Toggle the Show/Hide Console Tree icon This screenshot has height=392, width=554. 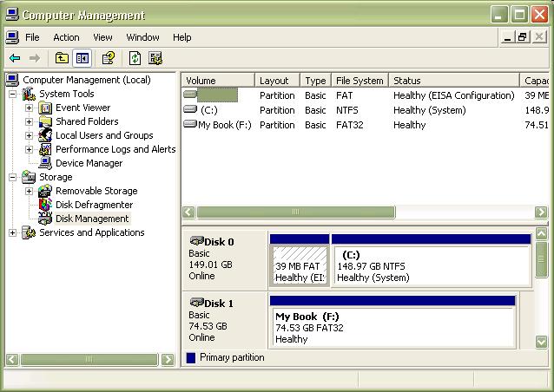(x=82, y=58)
